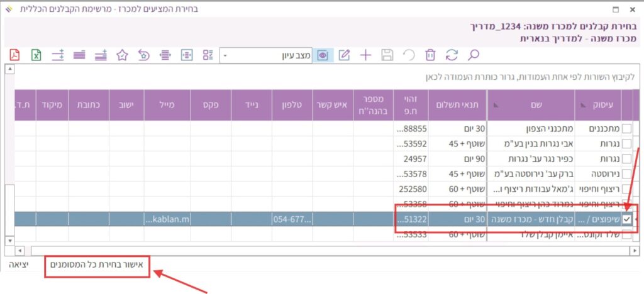Add a new record with plus icon
Viewport: 644px width, 294px height.
(365, 55)
